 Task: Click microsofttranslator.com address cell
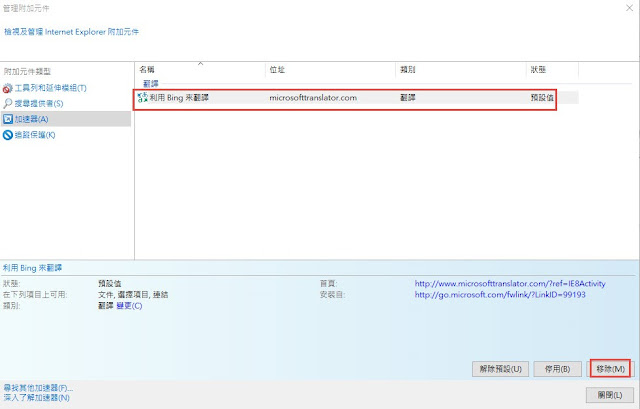pos(313,98)
